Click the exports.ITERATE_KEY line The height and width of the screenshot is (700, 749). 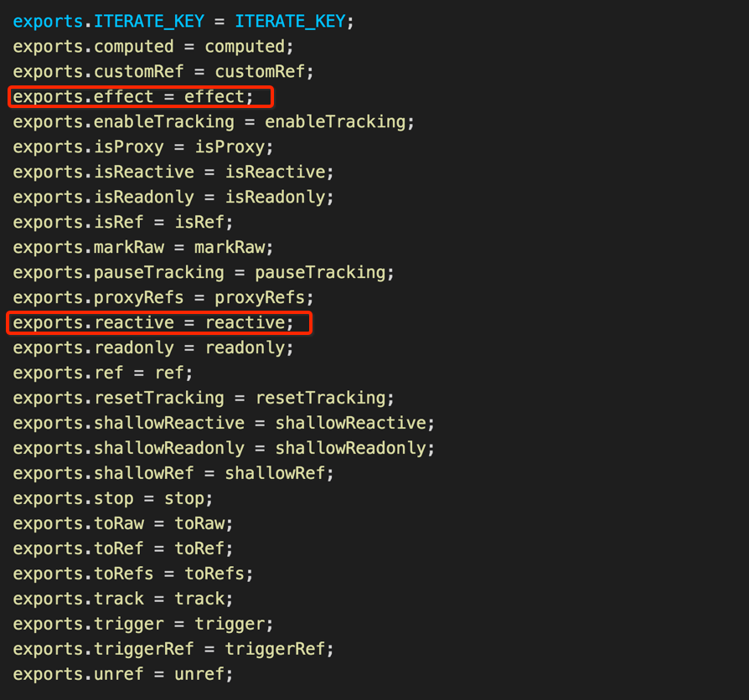[x=183, y=22]
